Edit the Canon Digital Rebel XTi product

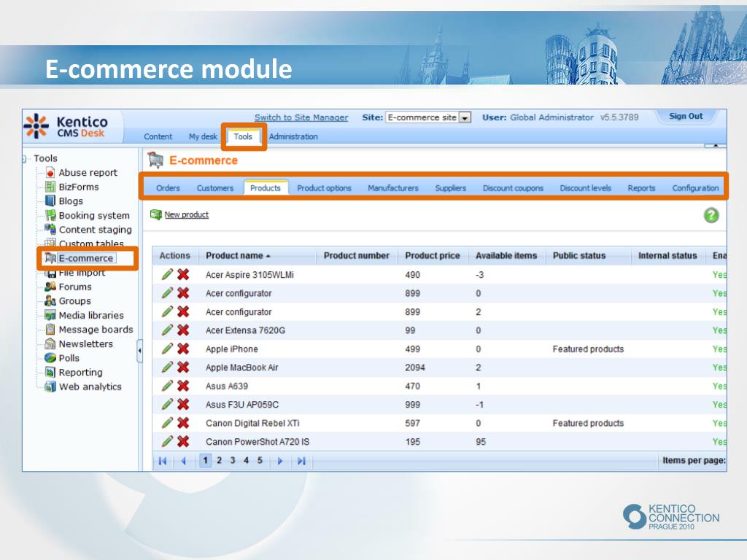(167, 423)
